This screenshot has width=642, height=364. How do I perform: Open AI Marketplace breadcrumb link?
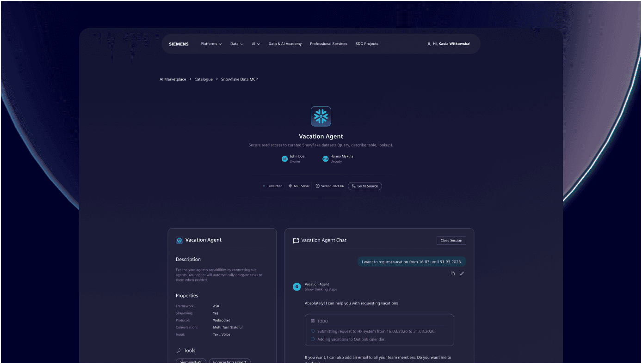(173, 79)
